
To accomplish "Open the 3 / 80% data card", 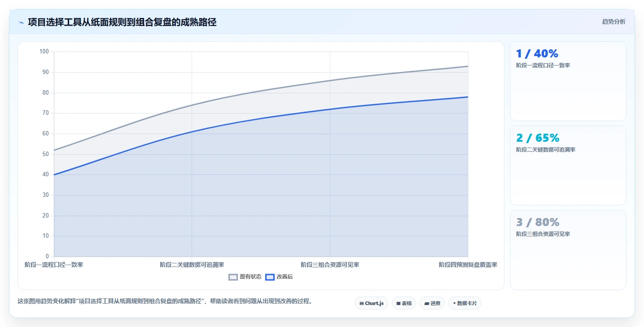I will pyautogui.click(x=568, y=250).
